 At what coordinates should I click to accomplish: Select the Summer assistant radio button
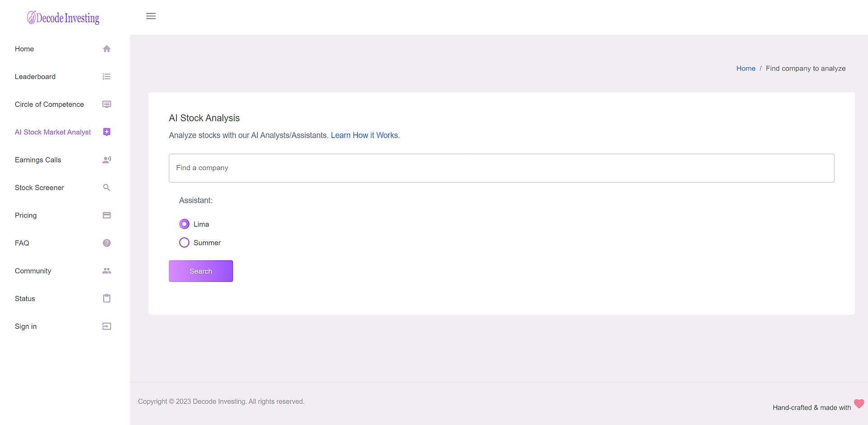tap(184, 243)
